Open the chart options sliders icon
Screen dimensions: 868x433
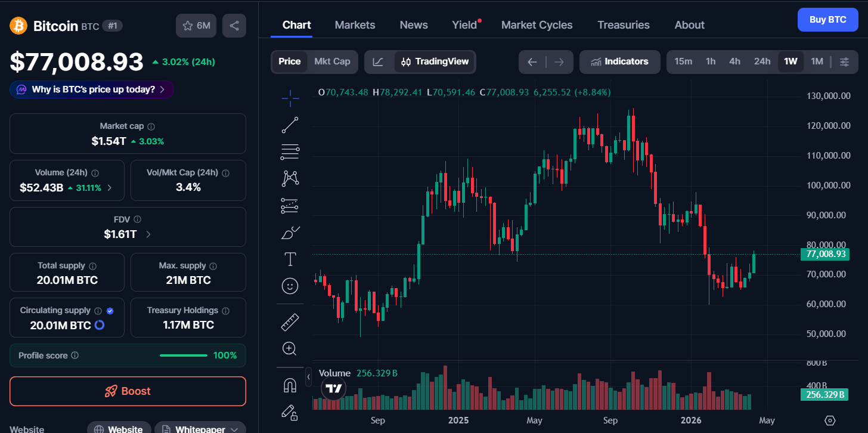tap(844, 61)
